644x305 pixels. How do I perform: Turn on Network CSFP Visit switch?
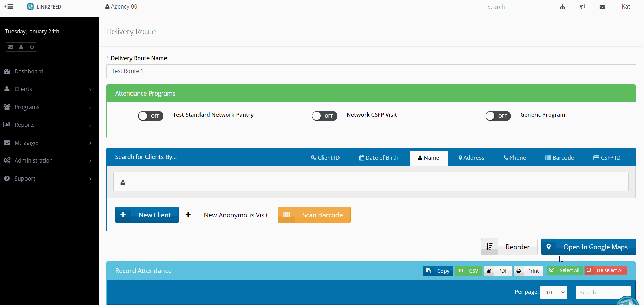325,116
